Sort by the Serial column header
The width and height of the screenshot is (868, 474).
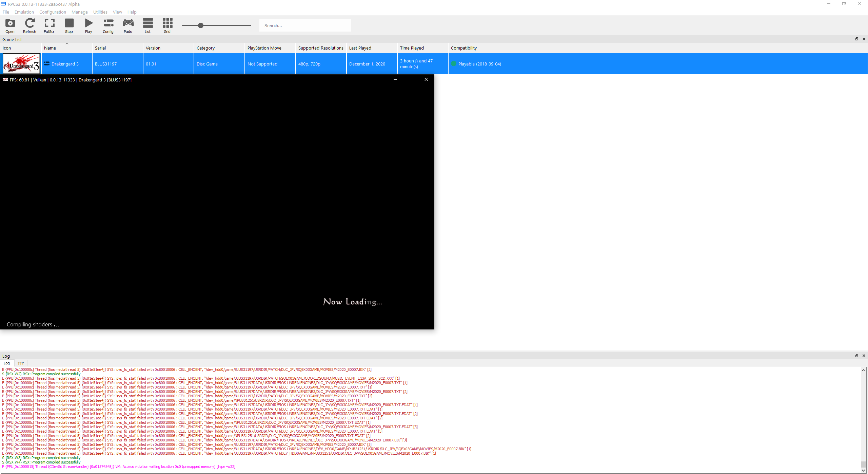118,48
